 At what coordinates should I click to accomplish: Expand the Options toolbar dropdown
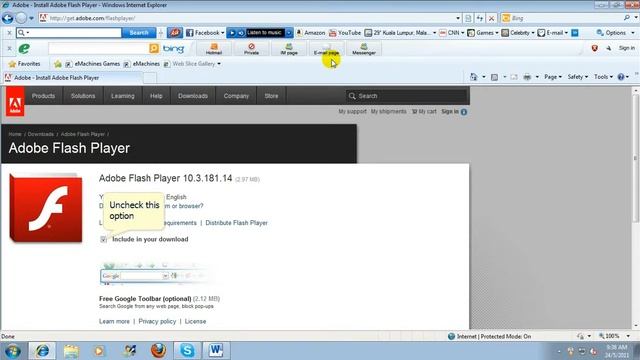click(633, 33)
